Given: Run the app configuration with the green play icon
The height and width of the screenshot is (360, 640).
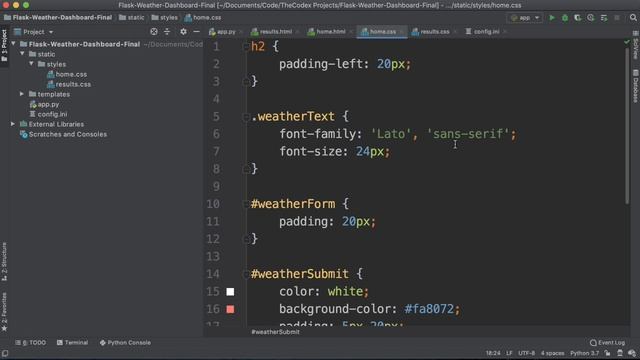Looking at the screenshot, I should (552, 18).
